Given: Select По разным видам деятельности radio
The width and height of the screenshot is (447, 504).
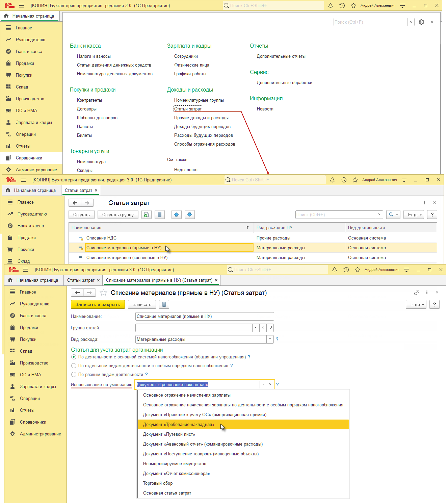Looking at the screenshot, I should tap(74, 374).
